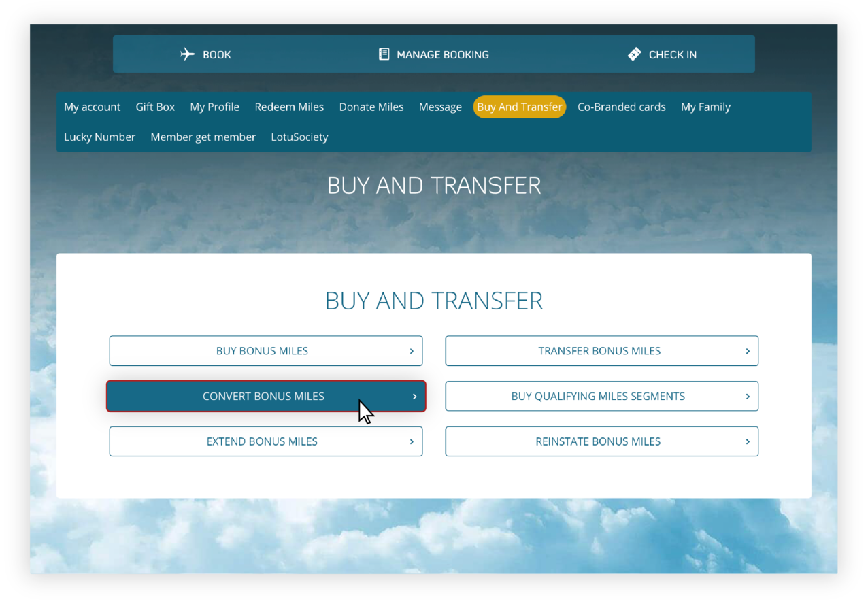The image size is (868, 604).
Task: Expand the BUY BONUS MILES chevron arrow
Action: click(x=411, y=350)
